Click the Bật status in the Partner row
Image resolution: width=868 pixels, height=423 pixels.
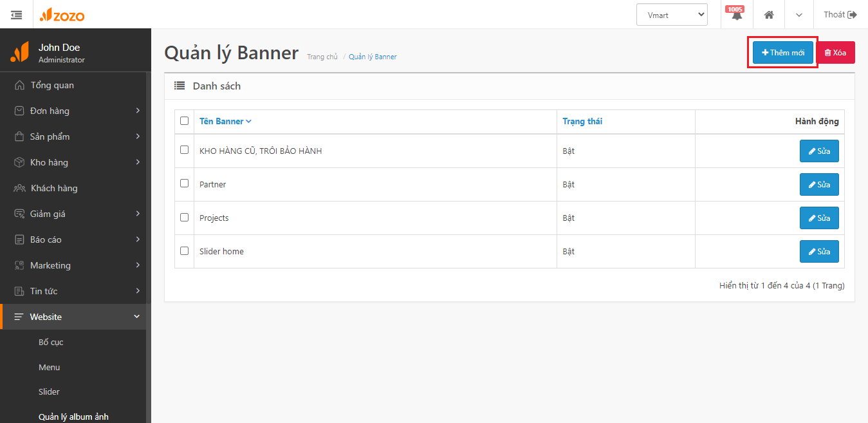(568, 184)
